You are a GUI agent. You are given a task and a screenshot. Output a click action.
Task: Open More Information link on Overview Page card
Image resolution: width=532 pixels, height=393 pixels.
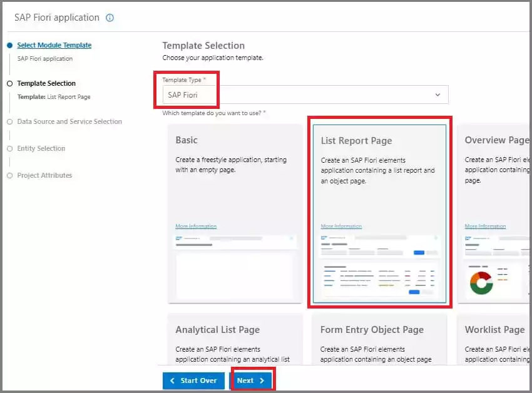click(485, 226)
